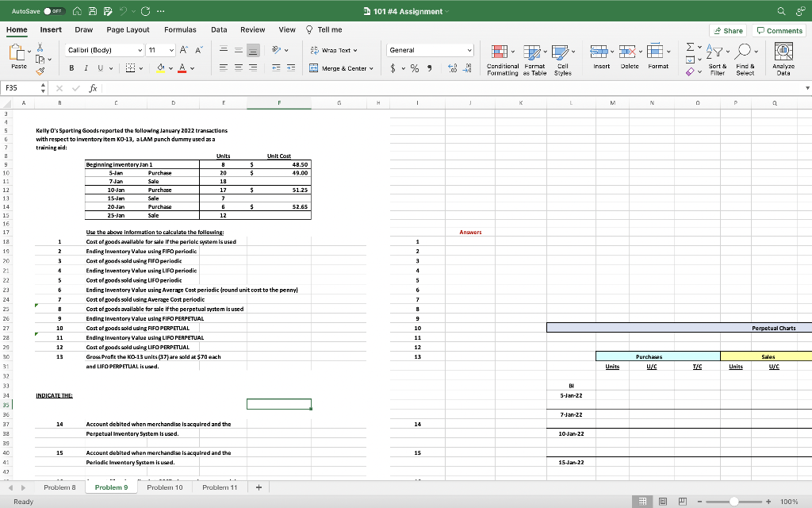
Task: Open Cell Styles gallery
Action: tap(562, 60)
